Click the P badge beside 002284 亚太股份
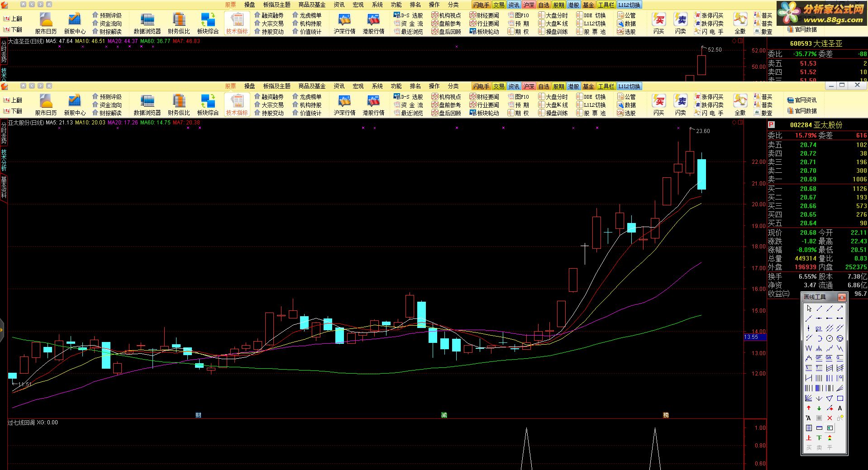Image resolution: width=868 pixels, height=470 pixels. point(772,125)
